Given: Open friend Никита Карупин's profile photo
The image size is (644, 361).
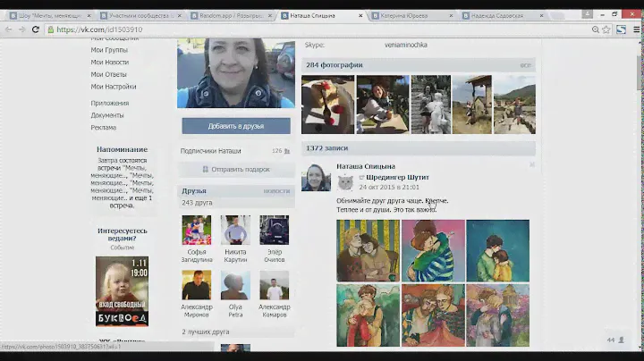Looking at the screenshot, I should point(235,230).
